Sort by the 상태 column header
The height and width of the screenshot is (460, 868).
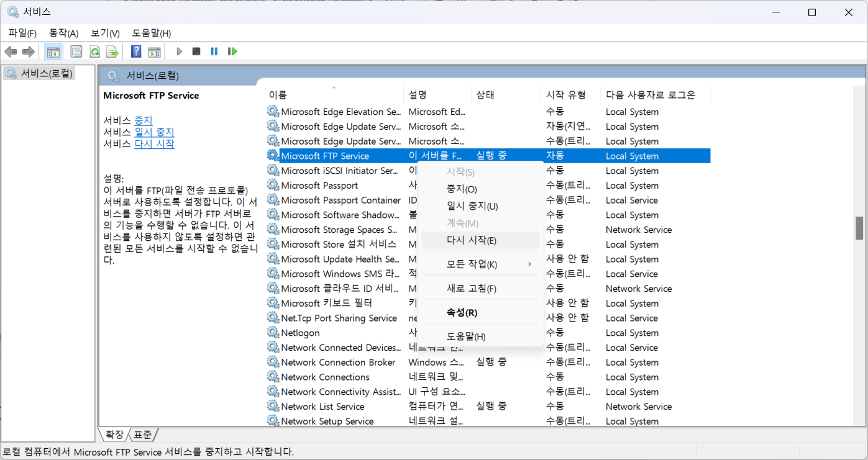(x=506, y=95)
